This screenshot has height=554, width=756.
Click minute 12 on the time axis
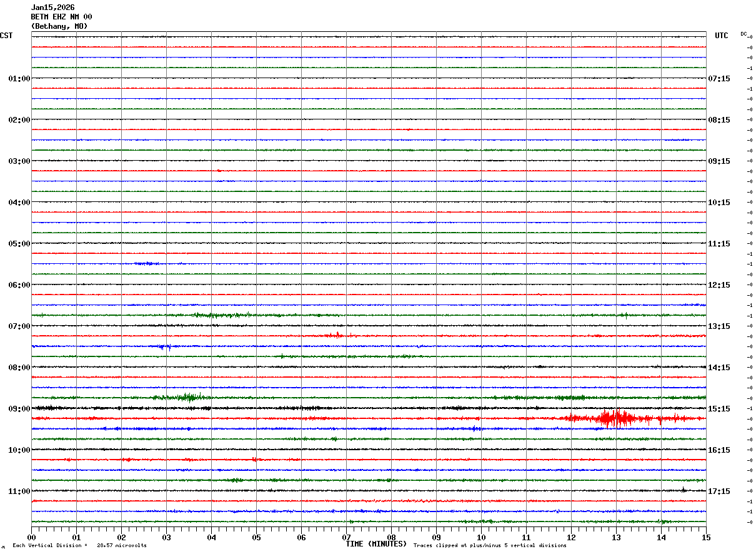[571, 537]
